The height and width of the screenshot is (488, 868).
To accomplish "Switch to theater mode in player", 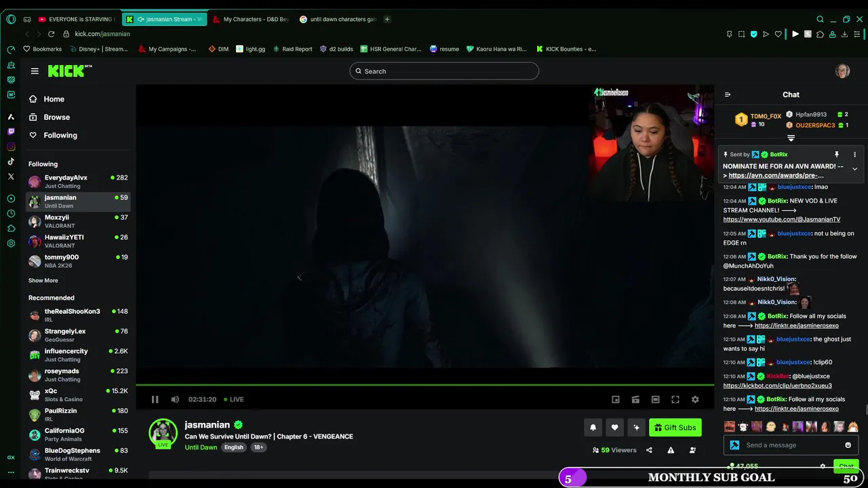I will 655,399.
